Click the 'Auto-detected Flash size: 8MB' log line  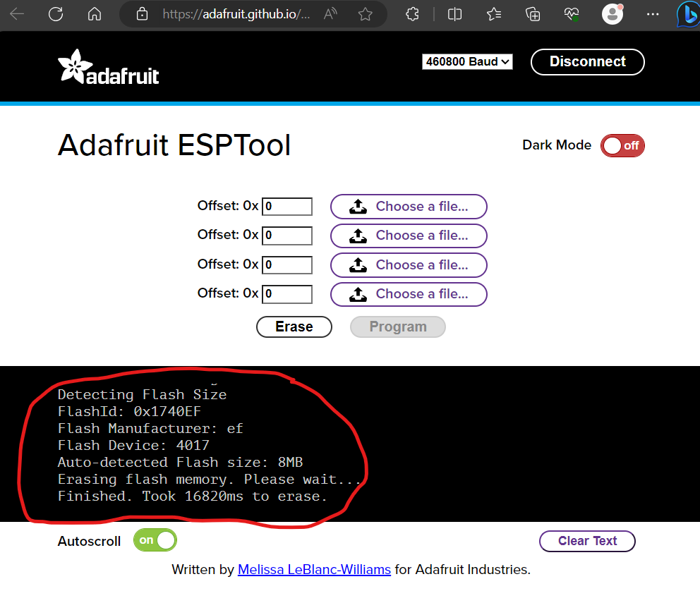click(x=181, y=462)
